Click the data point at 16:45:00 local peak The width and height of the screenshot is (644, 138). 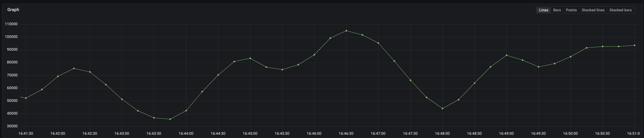(x=250, y=58)
